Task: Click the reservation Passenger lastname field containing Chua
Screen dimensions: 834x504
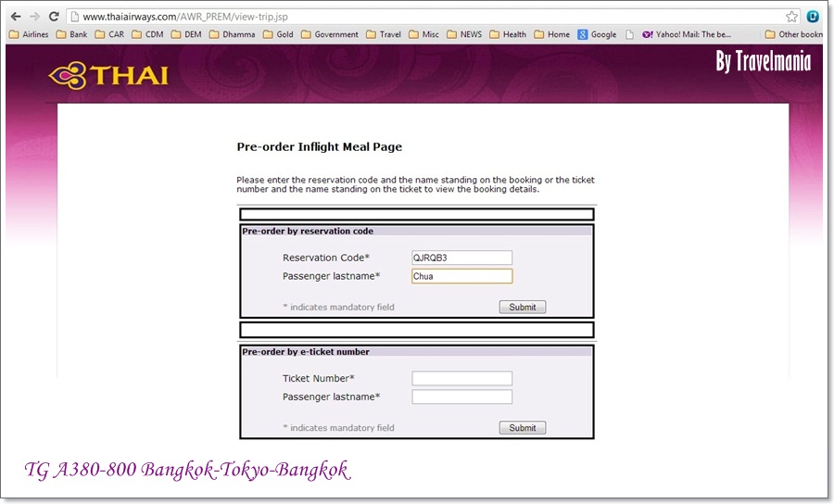Action: [x=461, y=276]
